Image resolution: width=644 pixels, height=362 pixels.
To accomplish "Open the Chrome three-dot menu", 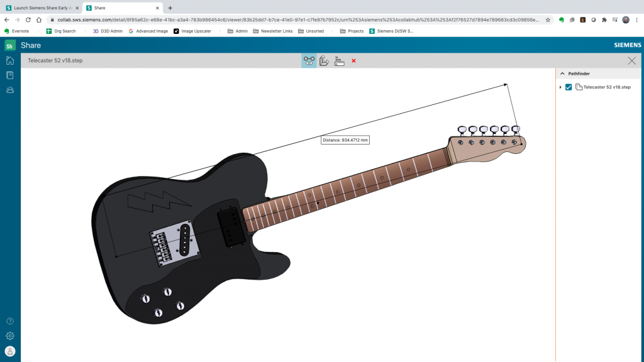I will click(x=636, y=19).
